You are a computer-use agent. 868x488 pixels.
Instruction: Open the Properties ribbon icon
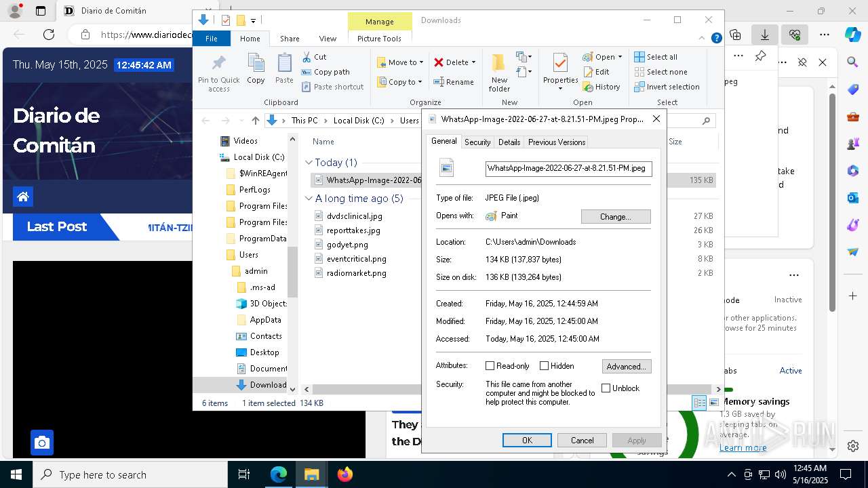coord(560,64)
